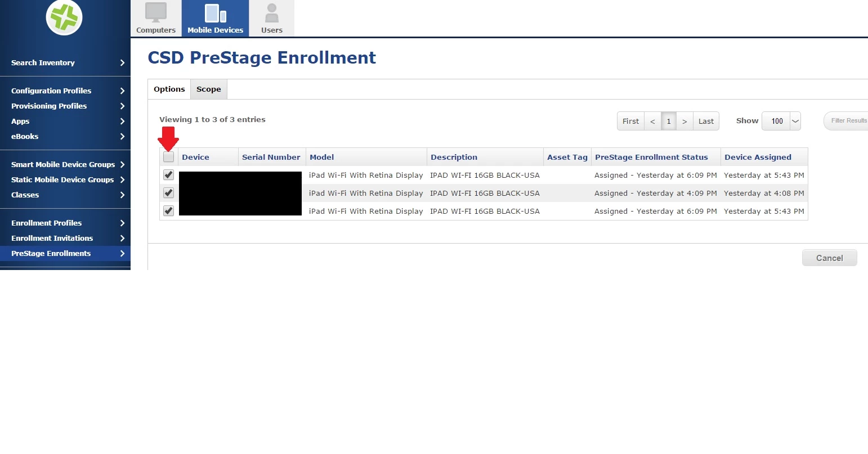The image size is (868, 454).
Task: Sort by Device Assigned column header
Action: click(x=758, y=157)
